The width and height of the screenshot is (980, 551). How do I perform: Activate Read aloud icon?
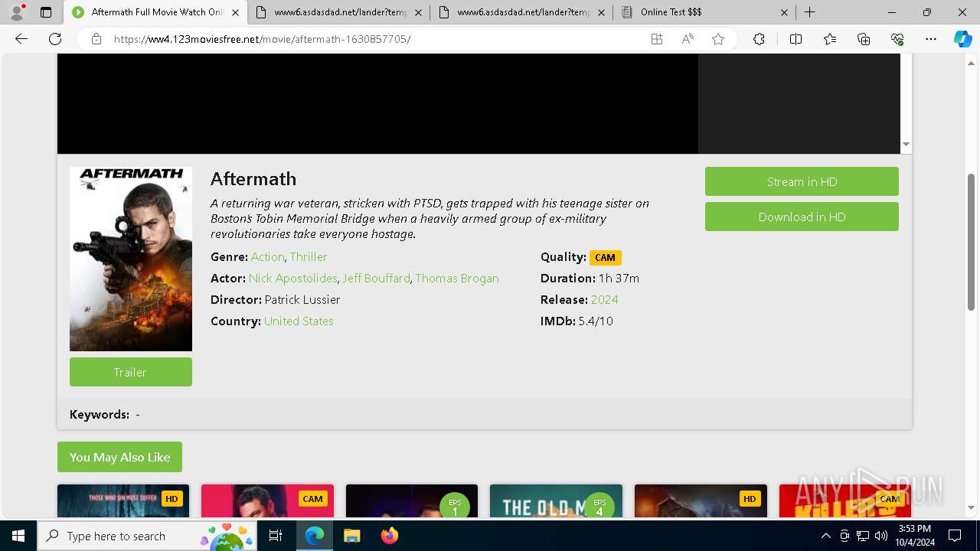[x=688, y=39]
